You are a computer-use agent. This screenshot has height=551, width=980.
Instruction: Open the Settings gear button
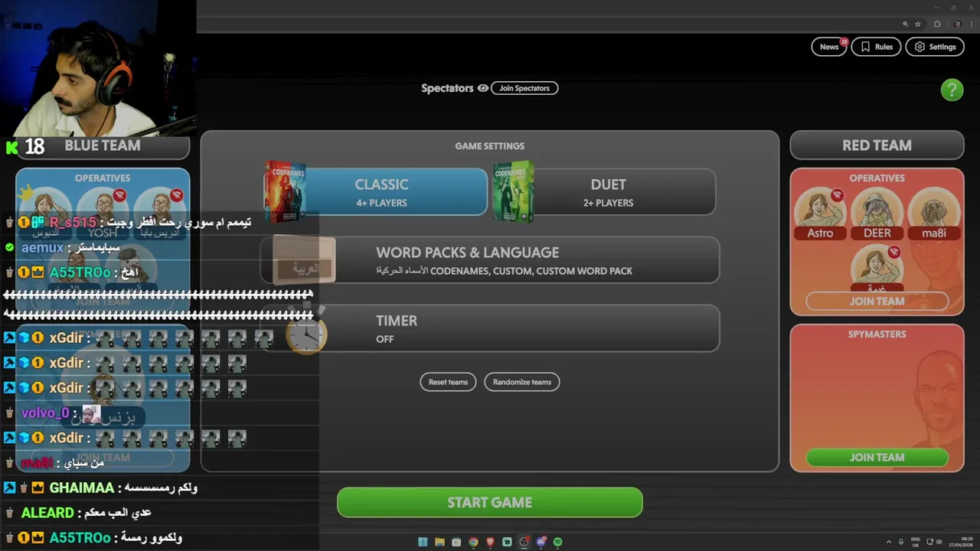tap(935, 47)
